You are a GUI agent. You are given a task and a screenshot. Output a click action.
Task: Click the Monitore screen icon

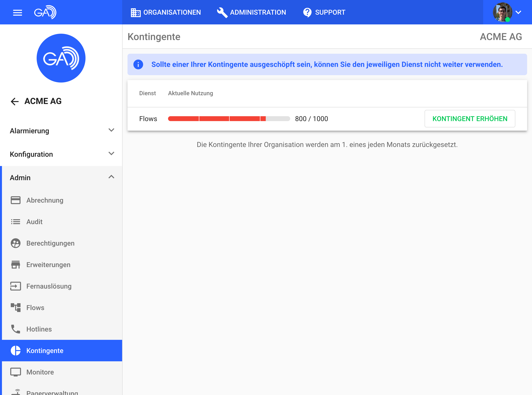click(15, 372)
